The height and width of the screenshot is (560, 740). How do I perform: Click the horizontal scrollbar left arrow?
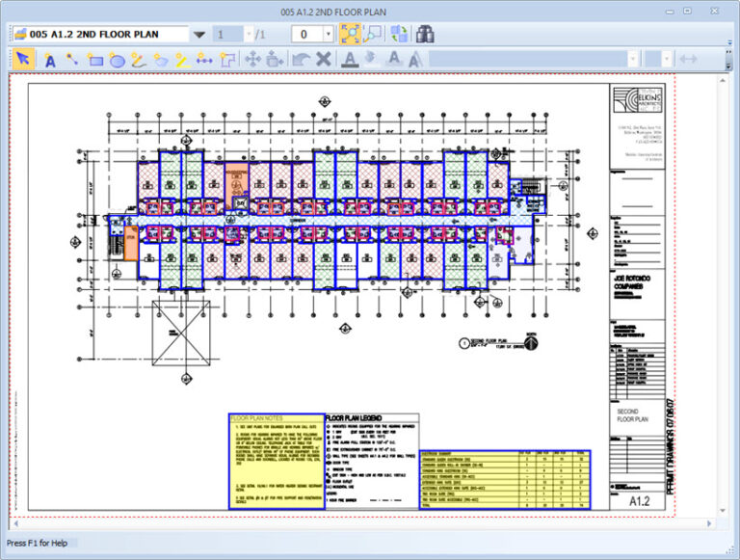16,523
